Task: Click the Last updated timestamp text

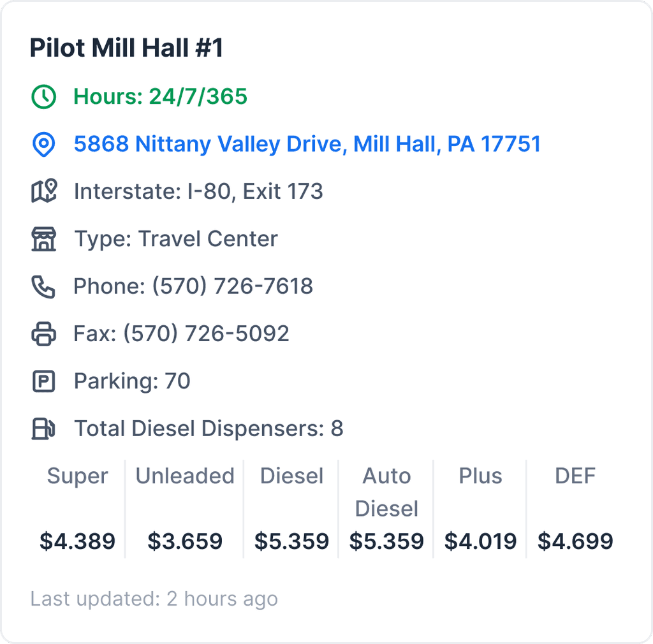Action: click(153, 598)
